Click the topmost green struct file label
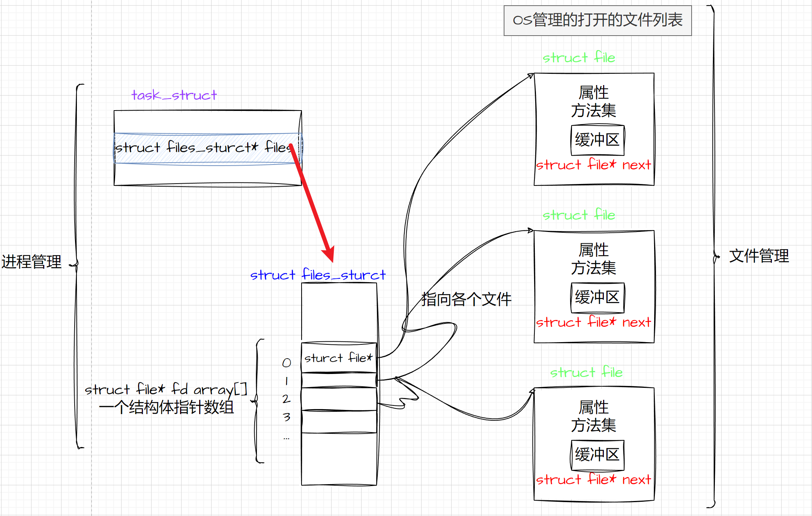This screenshot has height=516, width=812. click(579, 57)
